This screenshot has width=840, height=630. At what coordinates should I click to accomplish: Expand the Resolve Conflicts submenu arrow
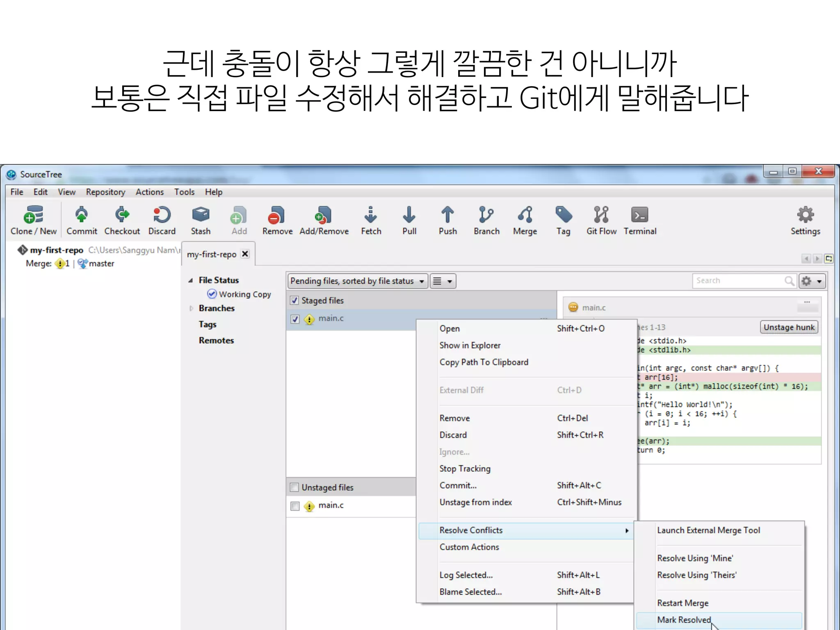tap(627, 531)
